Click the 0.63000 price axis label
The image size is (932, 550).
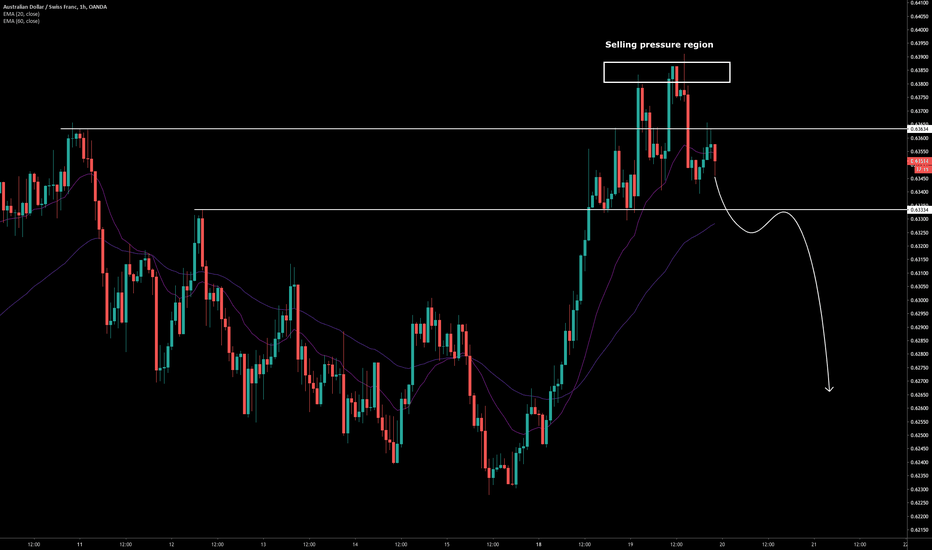tap(920, 300)
